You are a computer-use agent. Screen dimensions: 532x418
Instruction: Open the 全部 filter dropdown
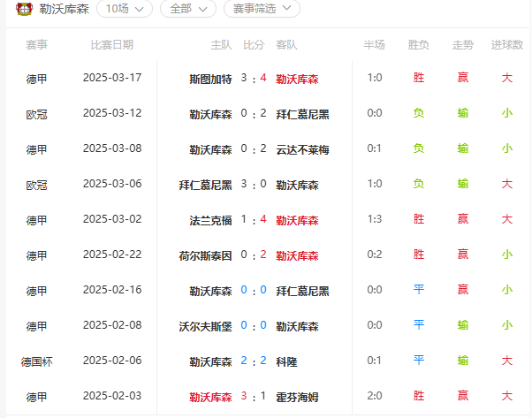tap(188, 9)
